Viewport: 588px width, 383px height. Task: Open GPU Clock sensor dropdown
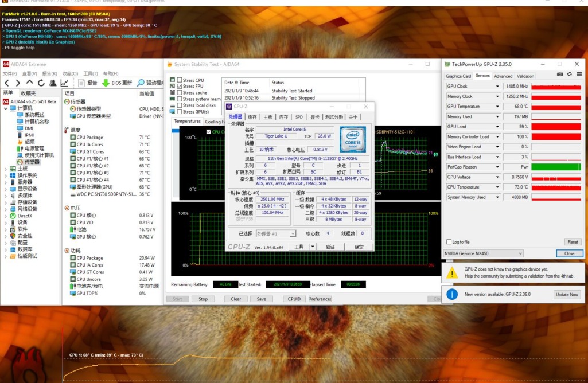[497, 87]
